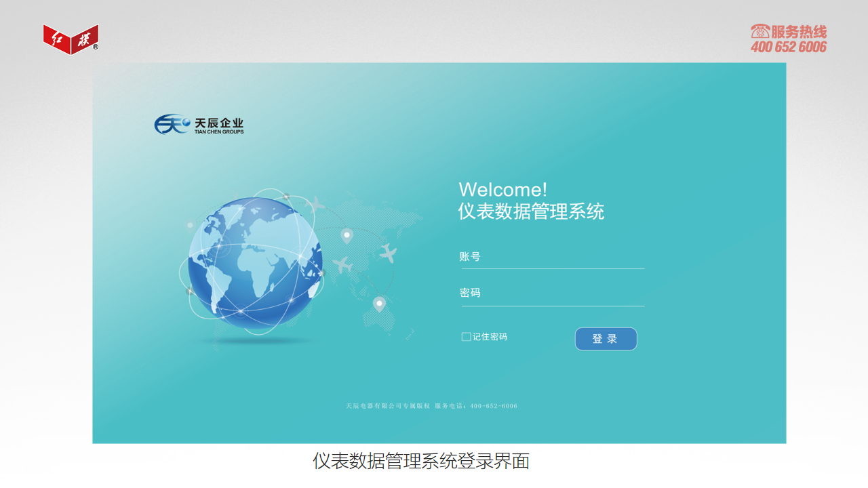This screenshot has width=868, height=488.
Task: Click the 密码 password input field
Action: point(552,294)
